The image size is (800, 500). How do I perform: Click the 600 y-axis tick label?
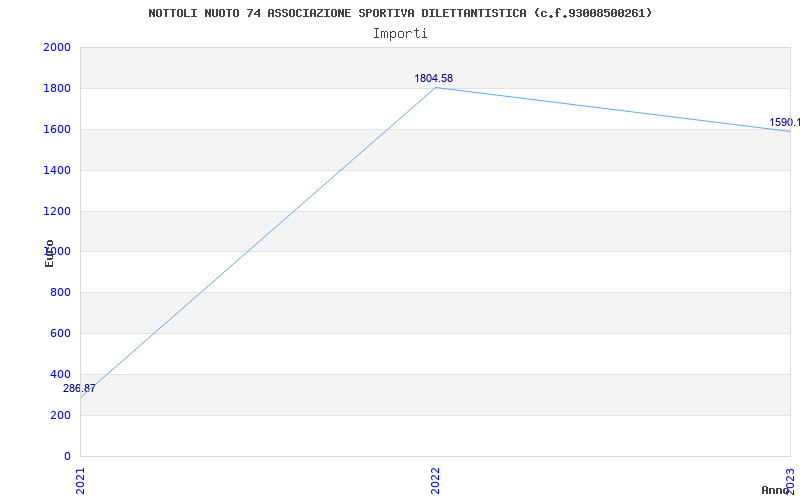click(60, 334)
